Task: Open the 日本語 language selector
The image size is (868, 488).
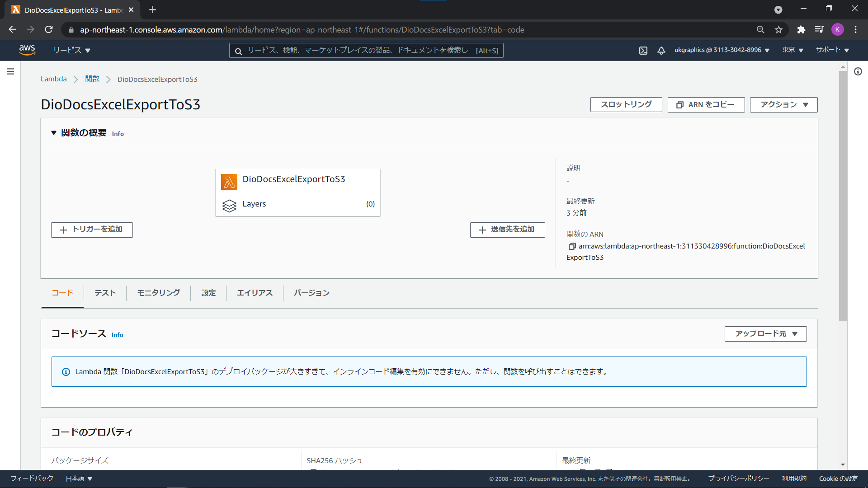Action: (x=79, y=479)
